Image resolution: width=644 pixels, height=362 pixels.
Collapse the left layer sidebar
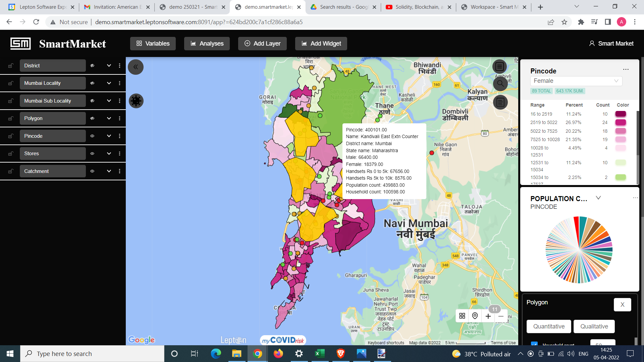click(x=136, y=67)
